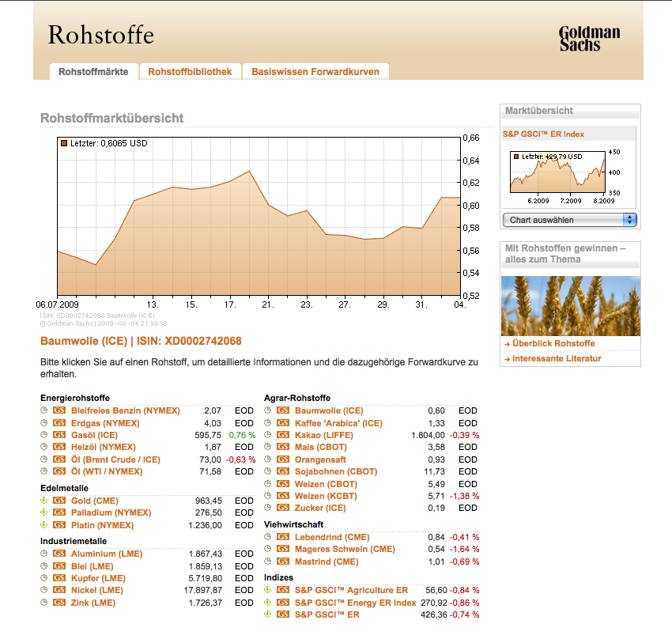Viewport: 672px width, 639px height.
Task: Open the Chart auswählen dropdown
Action: [x=569, y=220]
